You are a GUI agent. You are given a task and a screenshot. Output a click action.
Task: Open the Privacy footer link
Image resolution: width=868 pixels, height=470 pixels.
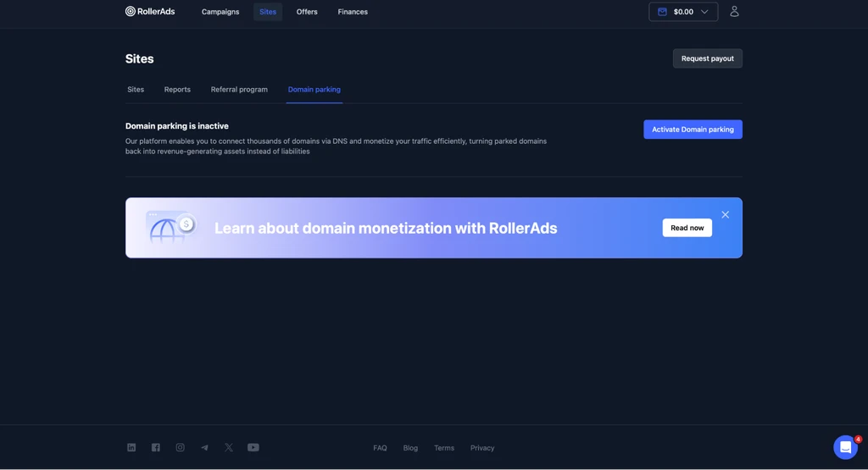point(482,448)
